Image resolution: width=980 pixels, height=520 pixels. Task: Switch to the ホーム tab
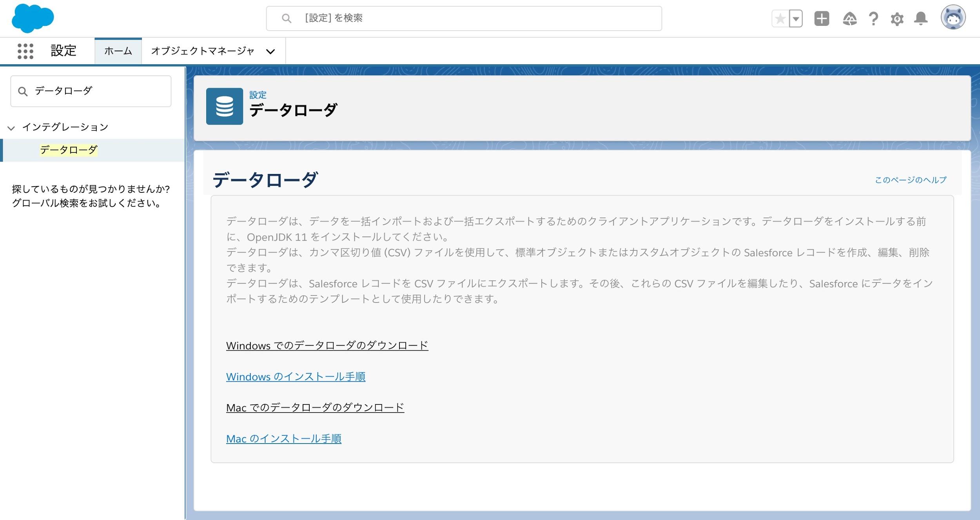point(118,51)
